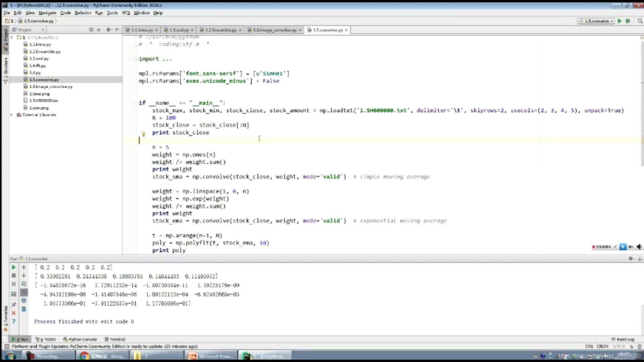Open the VCS menu
644x362 pixels.
click(126, 13)
